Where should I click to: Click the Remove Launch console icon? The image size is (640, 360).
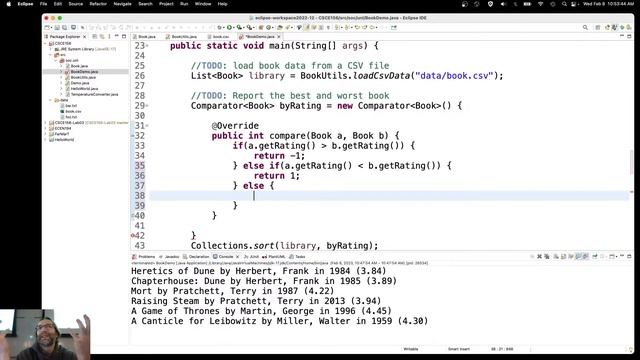539,257
